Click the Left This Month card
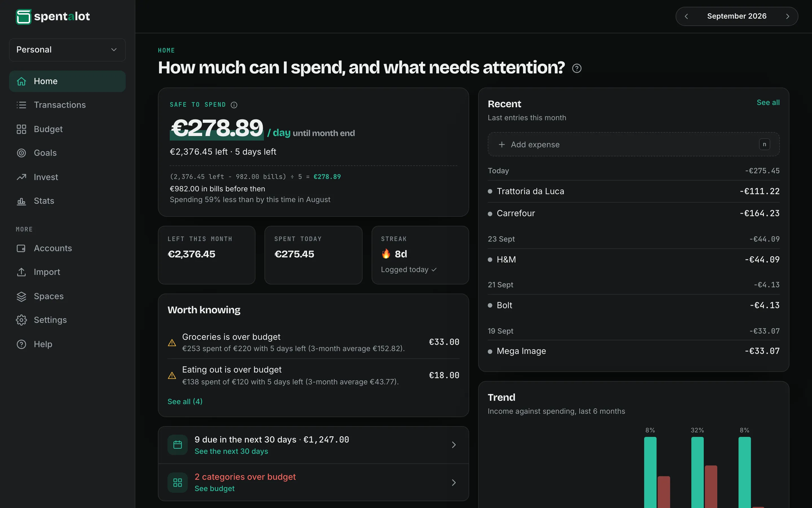 (x=206, y=255)
